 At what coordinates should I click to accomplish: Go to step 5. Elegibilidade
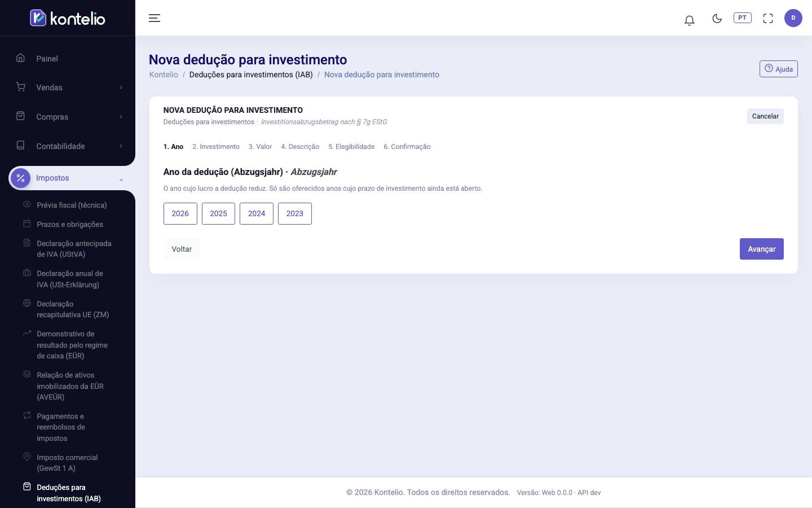[x=351, y=147]
